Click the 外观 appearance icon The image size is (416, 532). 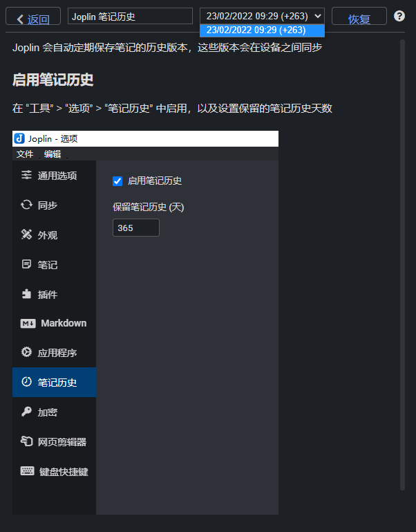26,235
